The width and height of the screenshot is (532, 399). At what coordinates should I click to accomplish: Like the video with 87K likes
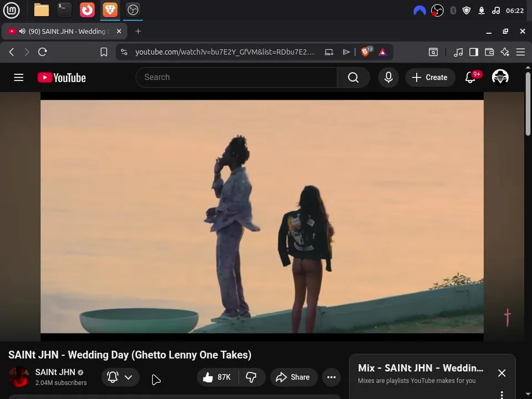coord(217,377)
